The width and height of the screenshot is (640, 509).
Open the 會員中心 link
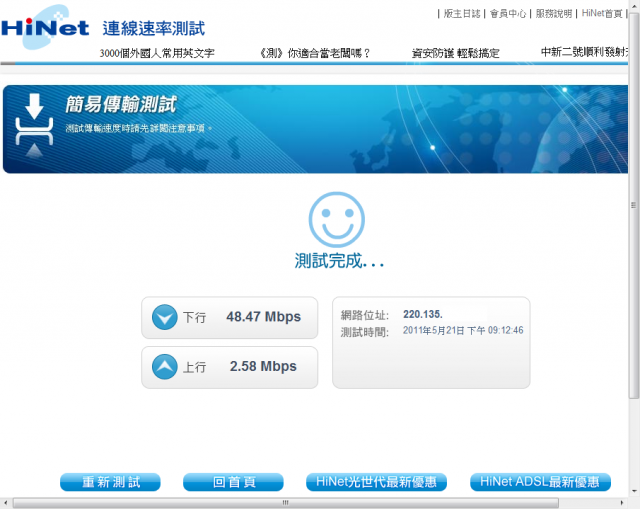pos(508,13)
